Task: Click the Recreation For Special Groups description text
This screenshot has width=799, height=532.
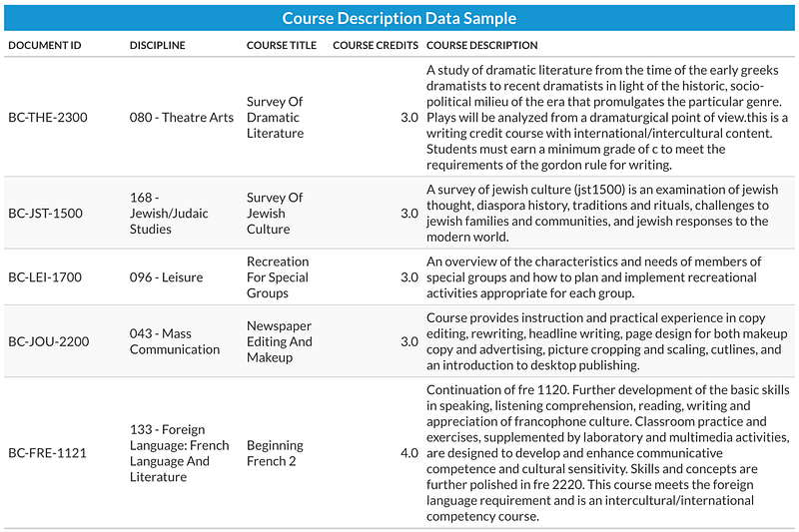Action: tap(593, 277)
